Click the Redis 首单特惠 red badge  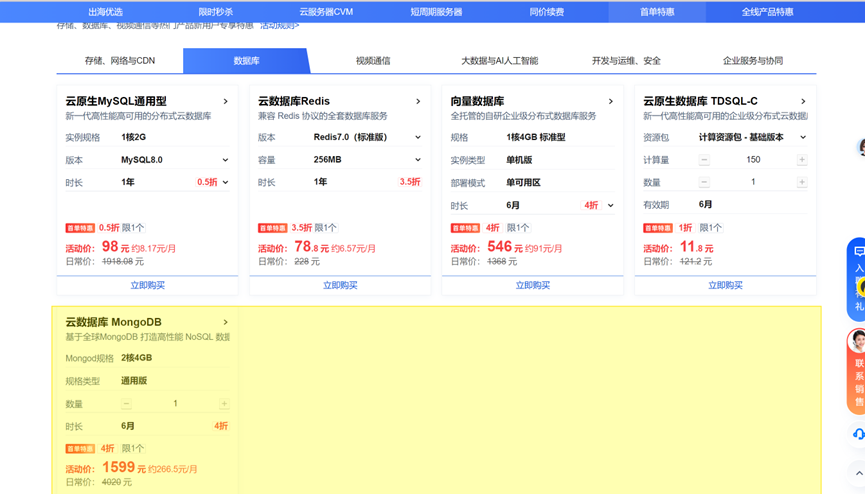coord(273,228)
